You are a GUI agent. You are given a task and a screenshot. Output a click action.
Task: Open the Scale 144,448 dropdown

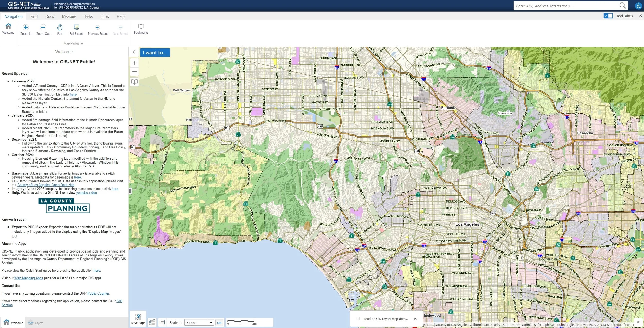click(x=199, y=323)
